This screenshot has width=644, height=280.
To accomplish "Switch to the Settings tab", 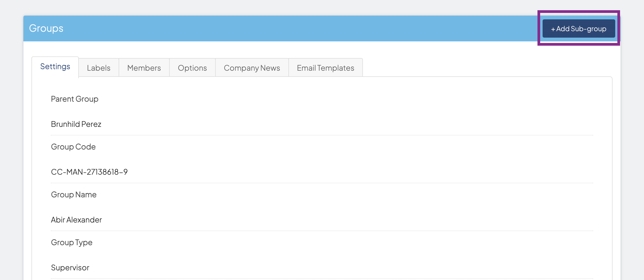I will (x=55, y=67).
